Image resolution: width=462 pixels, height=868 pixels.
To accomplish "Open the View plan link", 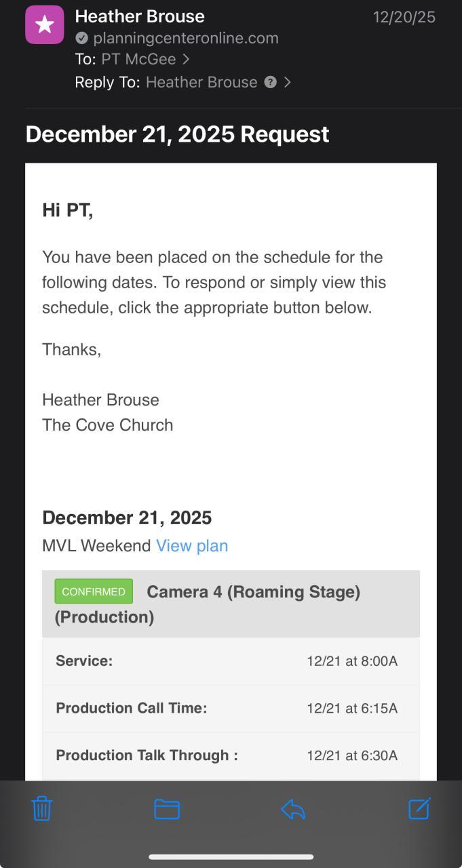I will [x=192, y=546].
